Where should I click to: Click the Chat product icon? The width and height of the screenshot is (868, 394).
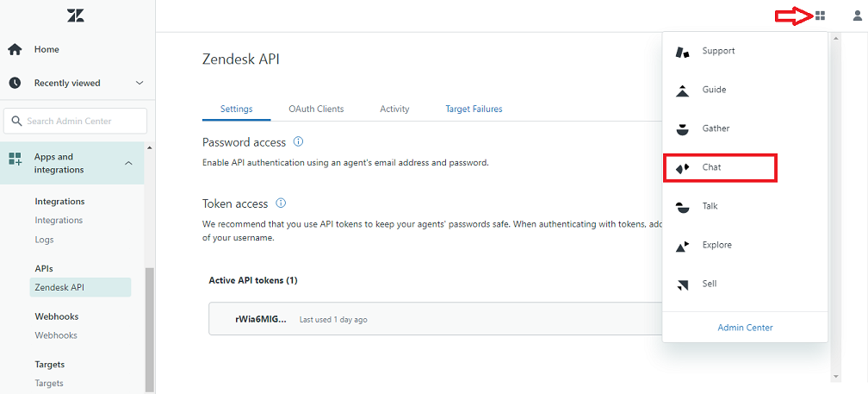click(683, 168)
